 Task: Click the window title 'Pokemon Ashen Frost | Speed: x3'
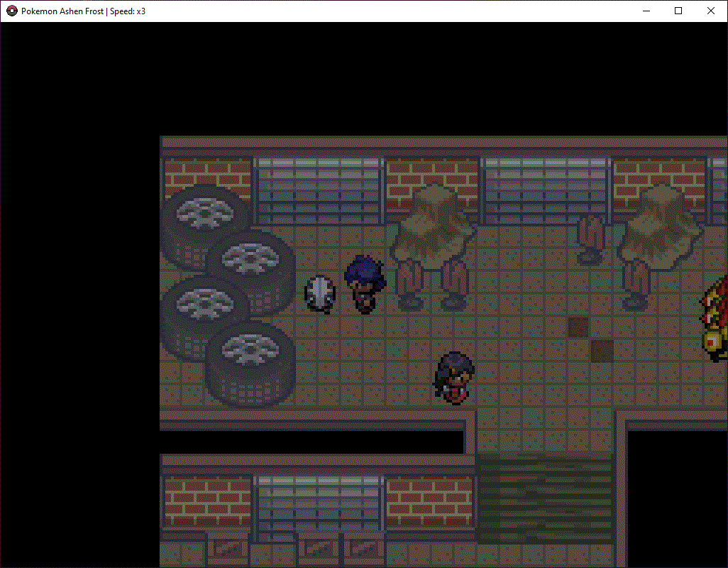pos(83,11)
